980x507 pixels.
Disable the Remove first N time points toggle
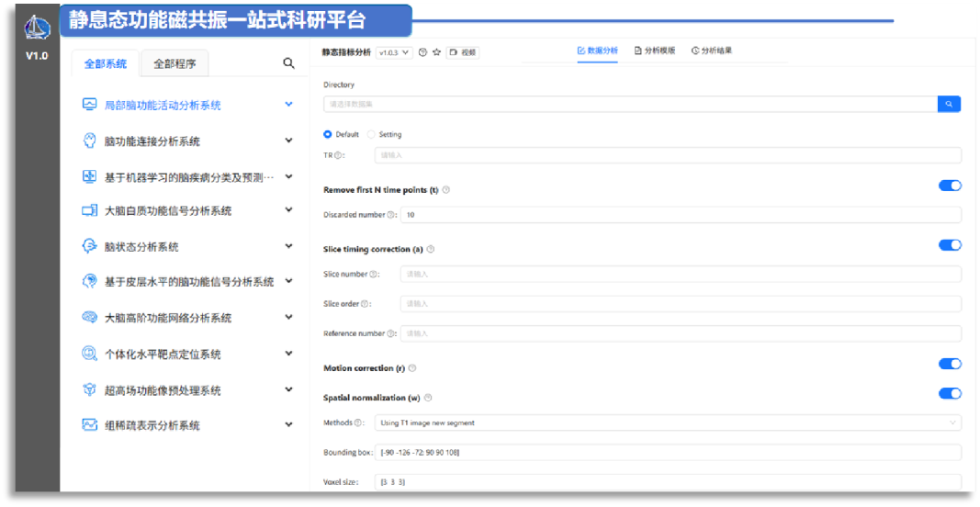950,186
